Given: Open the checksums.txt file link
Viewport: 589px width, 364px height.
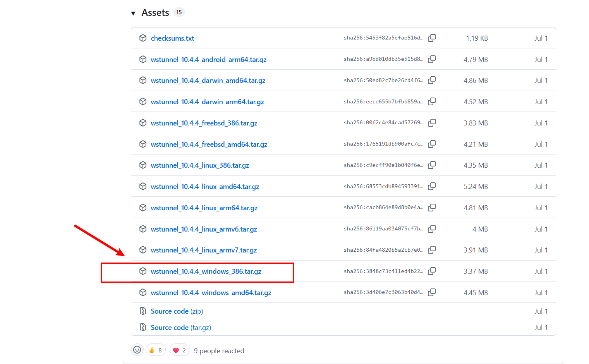Looking at the screenshot, I should pyautogui.click(x=172, y=38).
